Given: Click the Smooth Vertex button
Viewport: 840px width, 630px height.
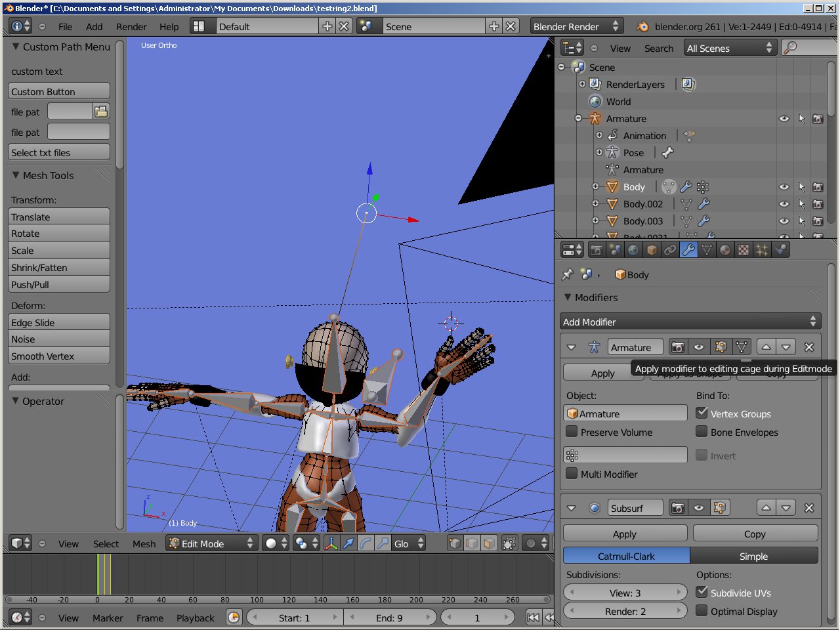Looking at the screenshot, I should click(59, 356).
